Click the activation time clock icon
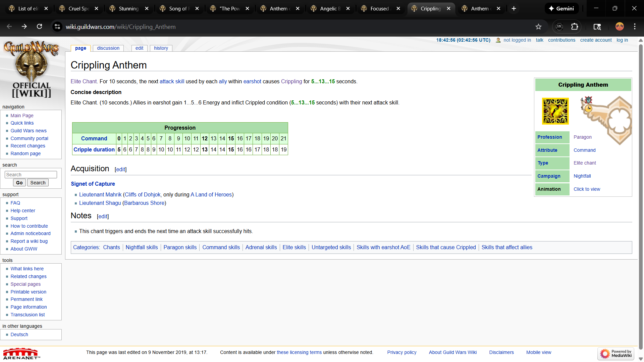The width and height of the screenshot is (644, 362). tap(588, 108)
